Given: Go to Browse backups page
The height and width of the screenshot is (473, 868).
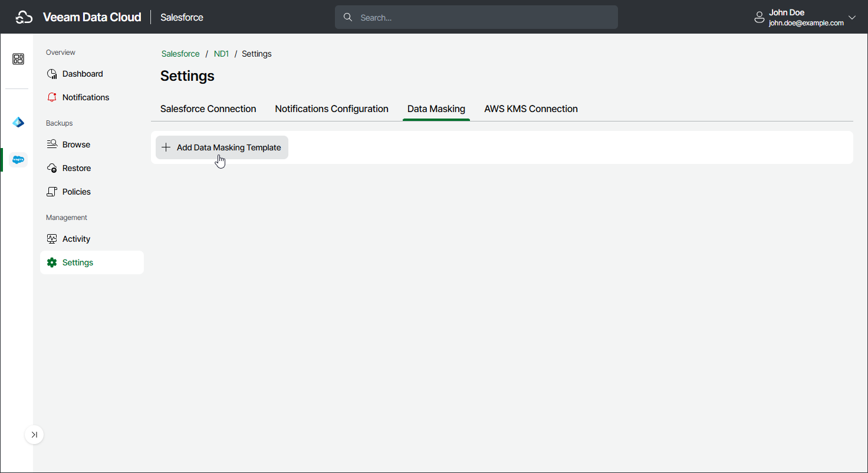Looking at the screenshot, I should tap(92, 144).
